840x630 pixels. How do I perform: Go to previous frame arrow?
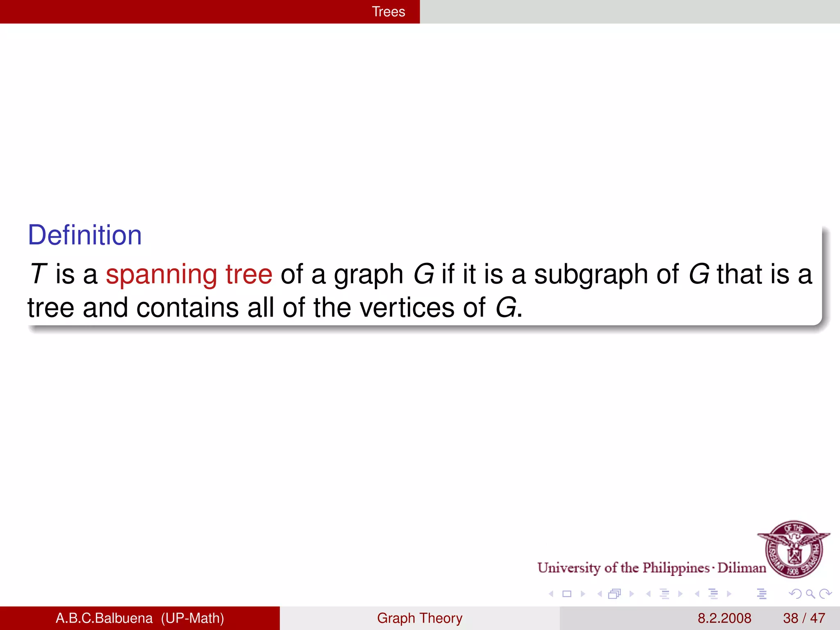(600, 593)
